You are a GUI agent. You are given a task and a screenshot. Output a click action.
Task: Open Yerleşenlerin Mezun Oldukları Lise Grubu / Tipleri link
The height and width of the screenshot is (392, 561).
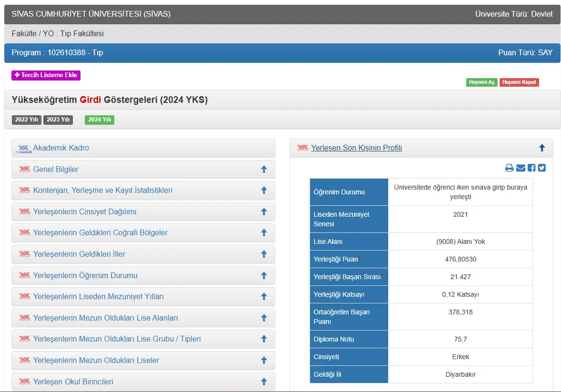coord(117,339)
